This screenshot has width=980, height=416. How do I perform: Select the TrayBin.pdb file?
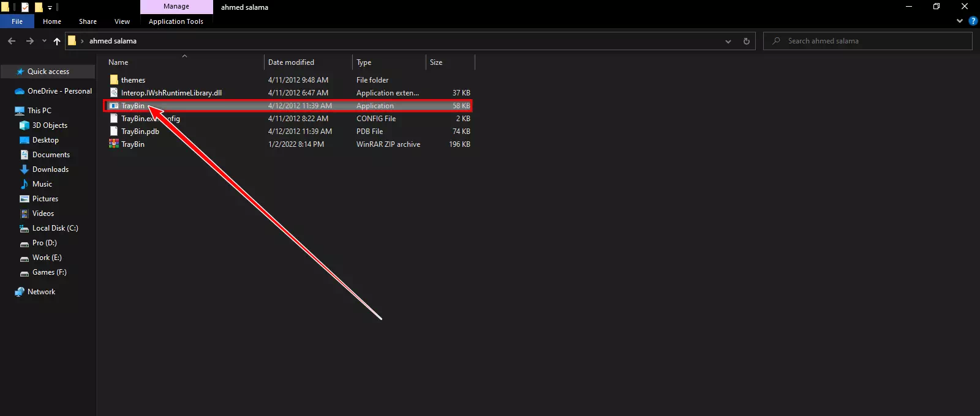pyautogui.click(x=140, y=132)
